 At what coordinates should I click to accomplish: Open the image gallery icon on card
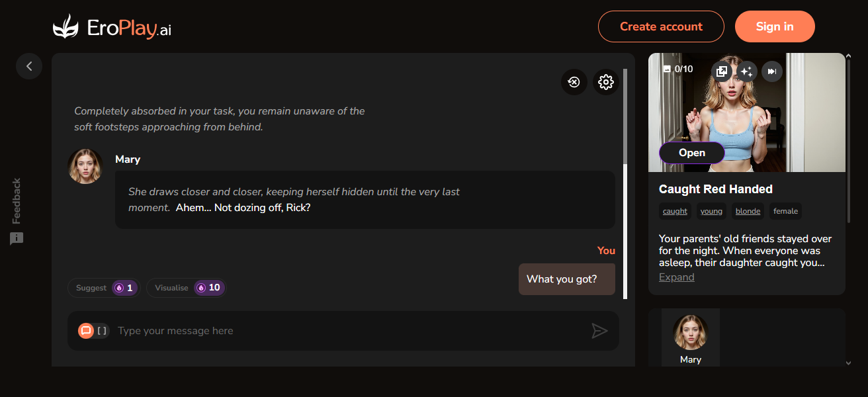pyautogui.click(x=722, y=71)
